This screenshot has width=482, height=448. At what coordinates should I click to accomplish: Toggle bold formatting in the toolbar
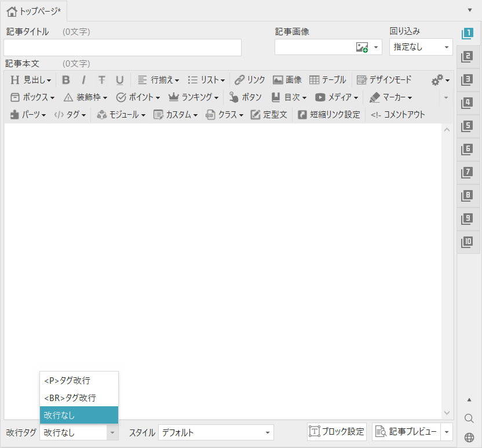tap(66, 80)
